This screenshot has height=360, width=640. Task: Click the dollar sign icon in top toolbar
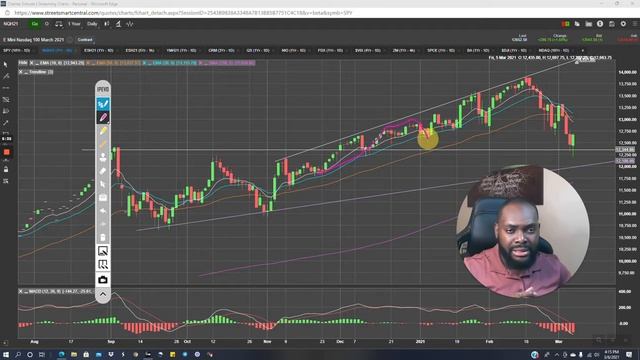click(x=600, y=24)
